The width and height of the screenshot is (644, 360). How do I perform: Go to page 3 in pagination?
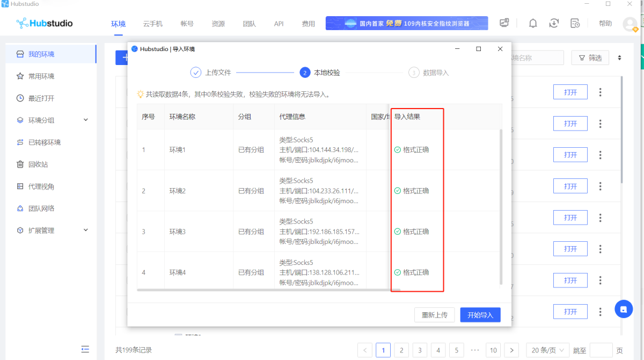[420, 350]
